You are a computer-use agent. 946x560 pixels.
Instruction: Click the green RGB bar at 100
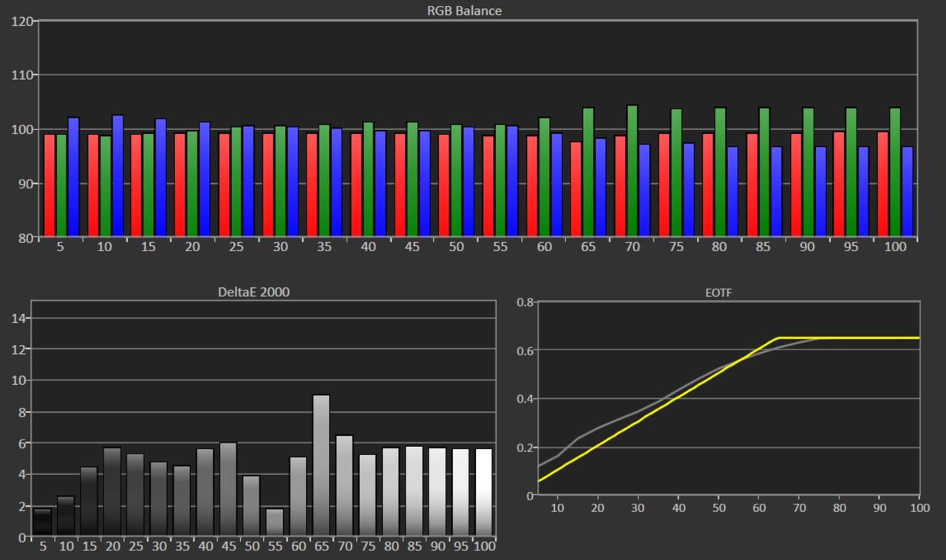(x=895, y=173)
